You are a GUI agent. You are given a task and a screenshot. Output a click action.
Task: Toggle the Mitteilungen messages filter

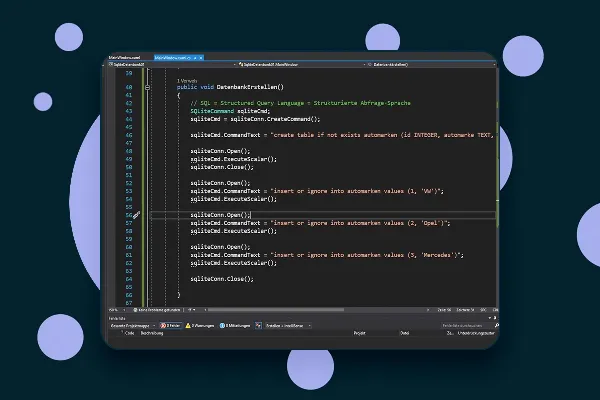click(x=235, y=326)
